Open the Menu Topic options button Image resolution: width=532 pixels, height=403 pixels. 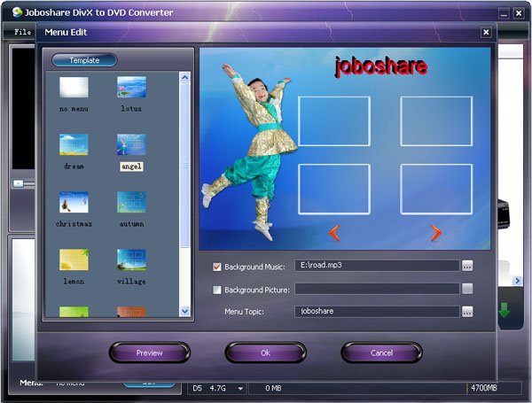[x=467, y=312]
